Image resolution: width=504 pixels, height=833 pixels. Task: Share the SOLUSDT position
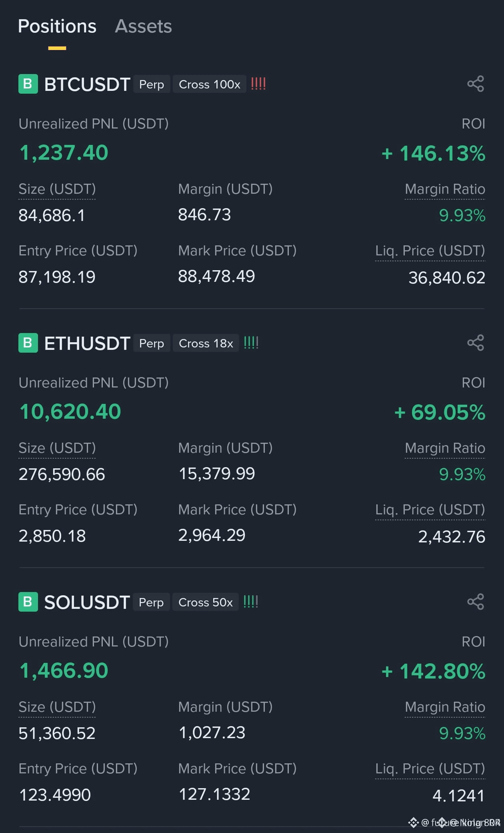click(476, 602)
